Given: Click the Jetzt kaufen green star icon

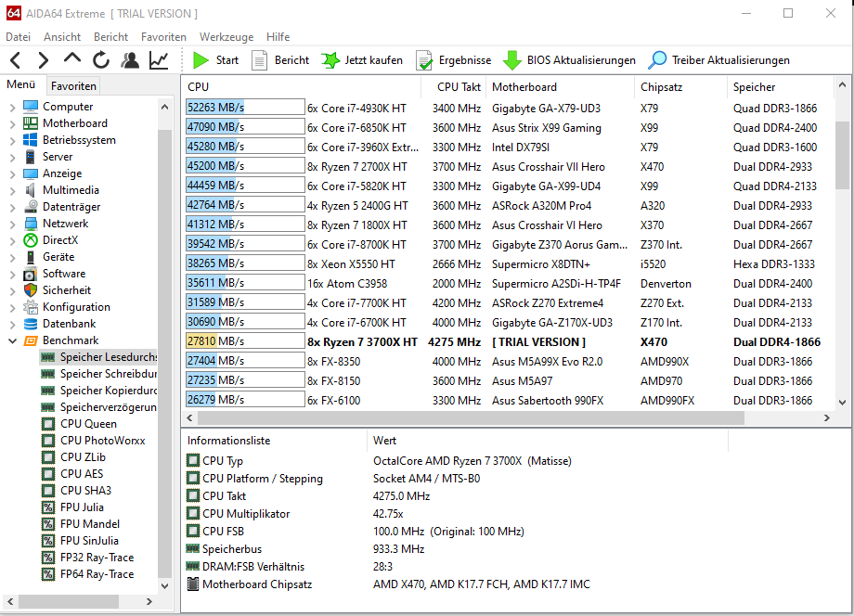Looking at the screenshot, I should [x=330, y=60].
